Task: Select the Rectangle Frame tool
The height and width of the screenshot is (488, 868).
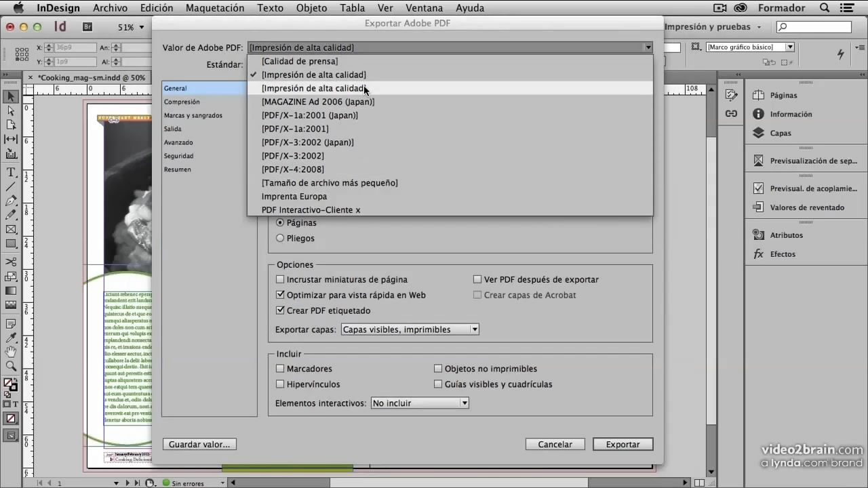Action: point(11,229)
